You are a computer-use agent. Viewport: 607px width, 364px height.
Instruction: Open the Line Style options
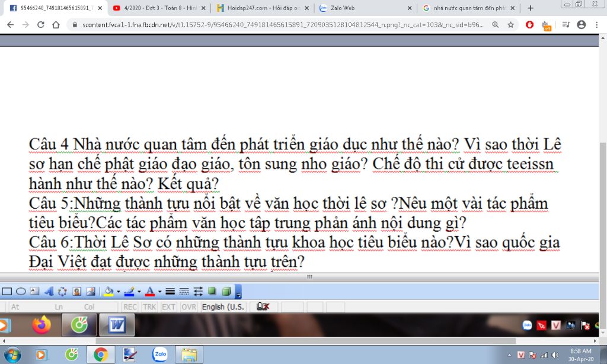[x=170, y=291]
